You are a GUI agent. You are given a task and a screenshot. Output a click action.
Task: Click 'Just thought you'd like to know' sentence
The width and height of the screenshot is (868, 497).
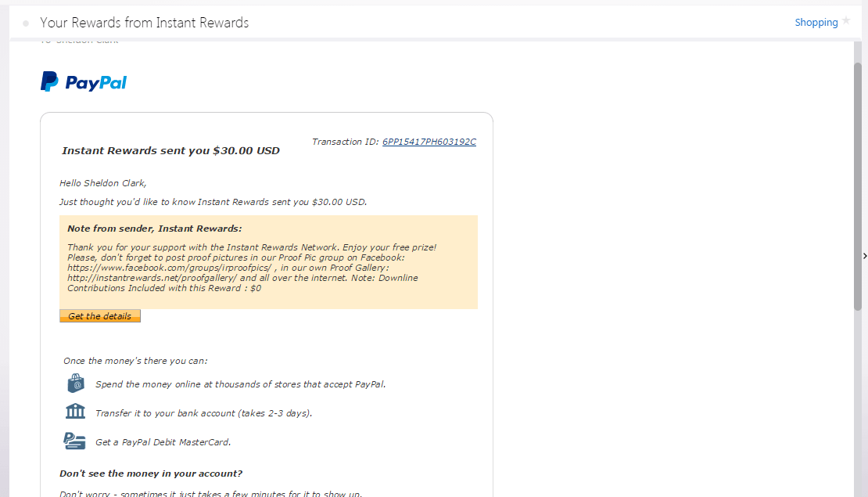[213, 202]
